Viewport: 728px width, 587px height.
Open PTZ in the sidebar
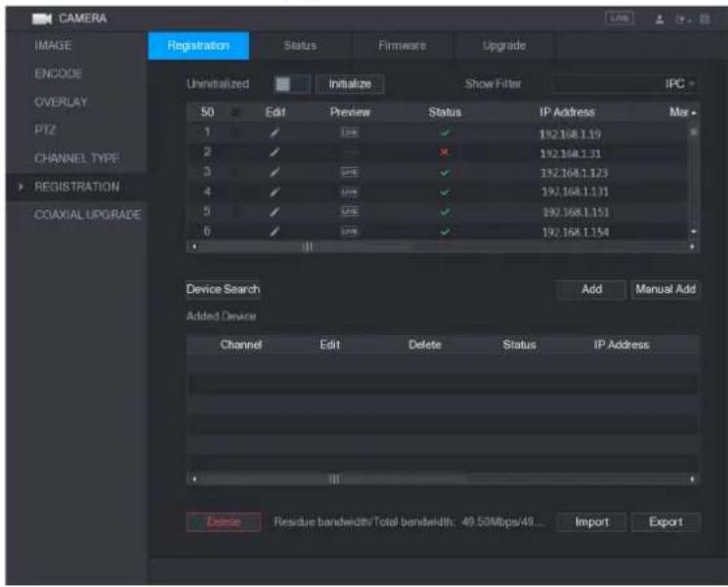click(45, 130)
